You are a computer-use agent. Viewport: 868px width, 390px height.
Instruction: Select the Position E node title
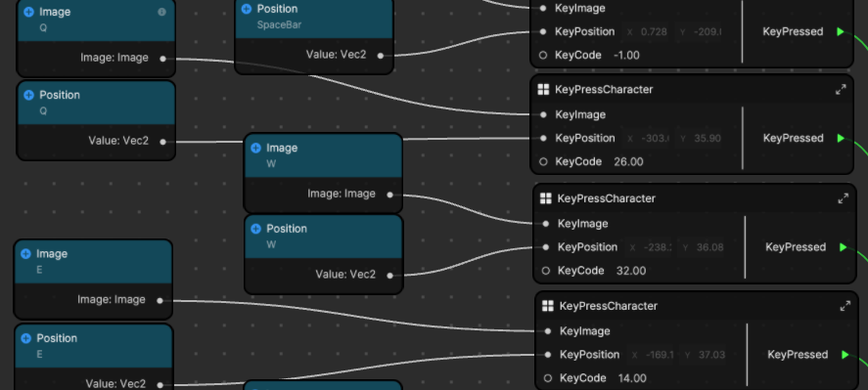[x=57, y=338]
